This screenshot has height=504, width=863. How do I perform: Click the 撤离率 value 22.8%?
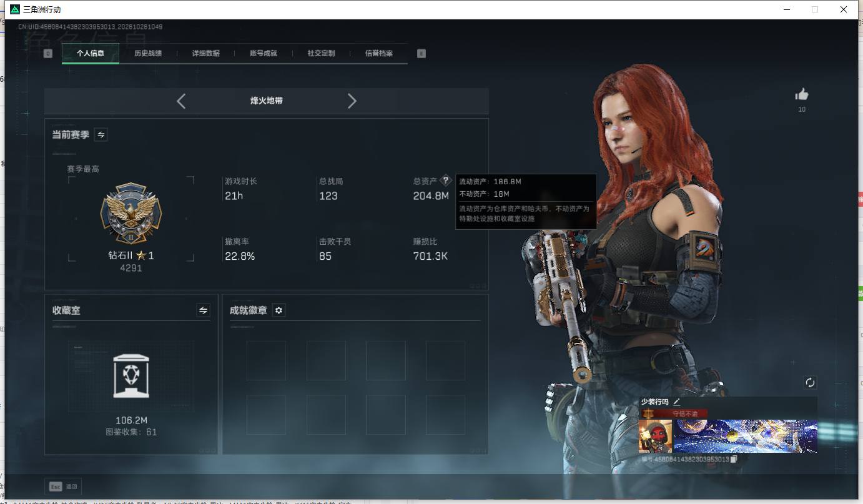[240, 256]
